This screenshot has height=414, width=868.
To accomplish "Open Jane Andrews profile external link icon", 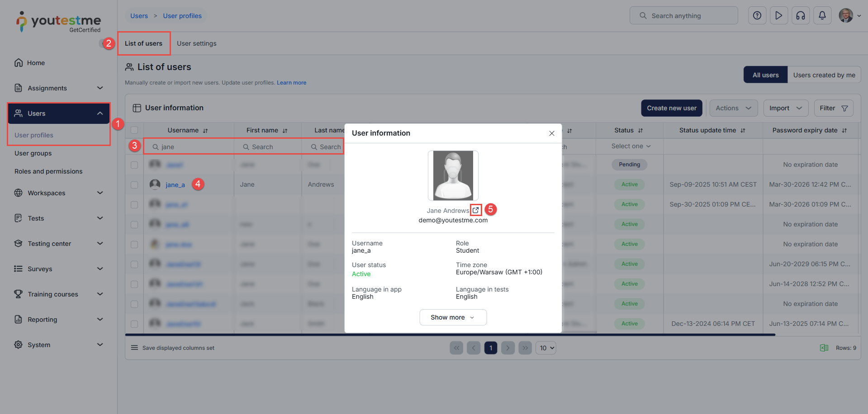I will tap(475, 210).
